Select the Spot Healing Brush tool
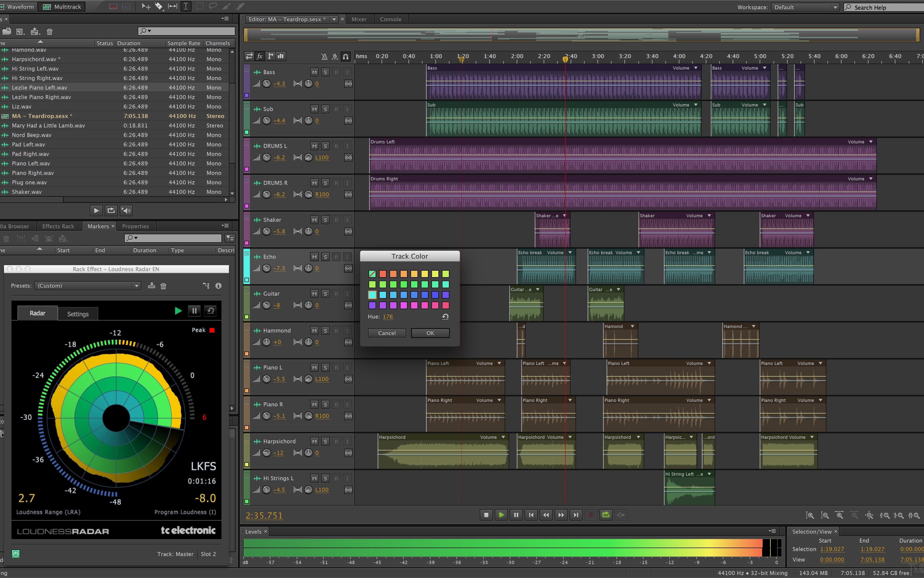Viewport: 924px width, 578px height. (240, 6)
